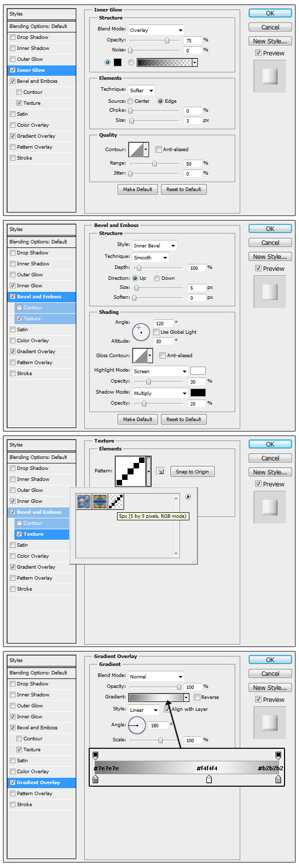The image size is (299, 868).
Task: Enable Anti-aliased for Gloss Contour
Action: pos(162,355)
